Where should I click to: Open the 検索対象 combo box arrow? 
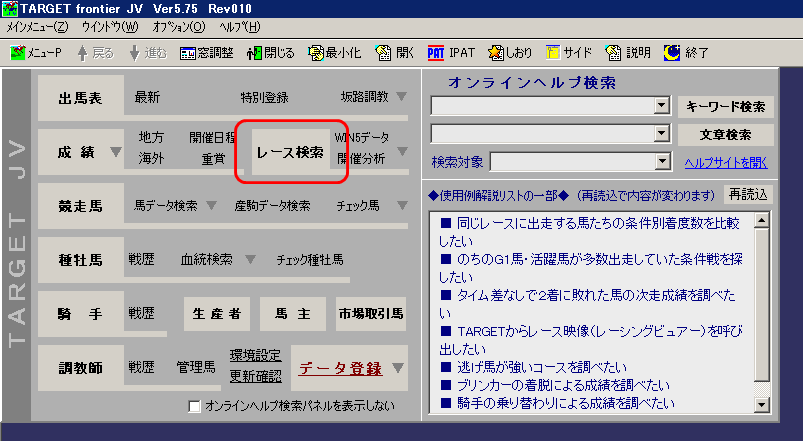pos(662,162)
